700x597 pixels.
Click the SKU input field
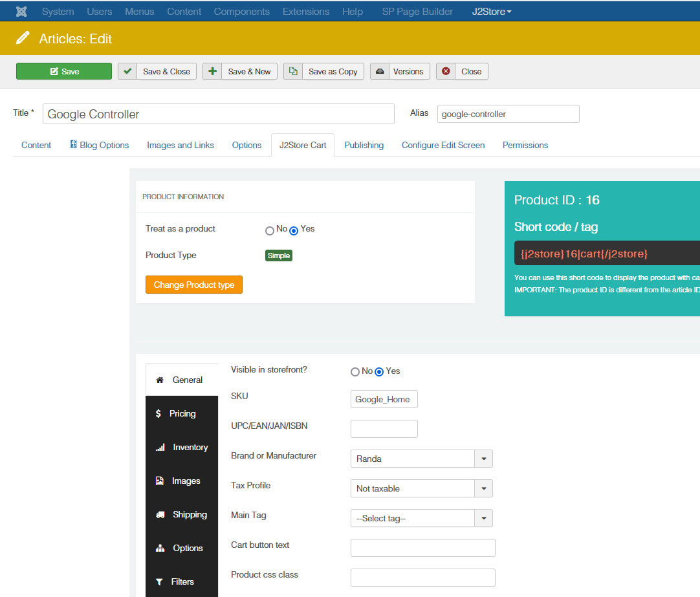click(384, 399)
